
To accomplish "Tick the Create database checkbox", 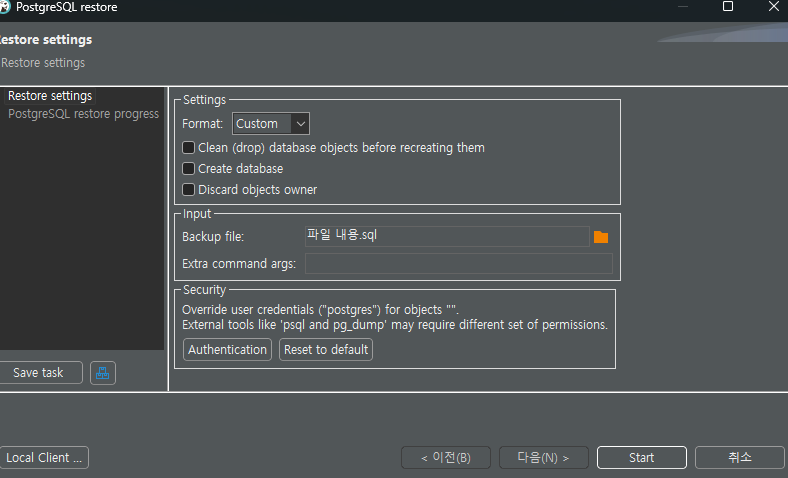I will 188,169.
